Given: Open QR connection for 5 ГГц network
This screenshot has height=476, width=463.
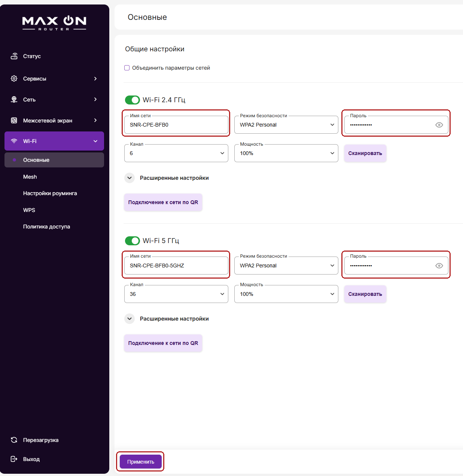Looking at the screenshot, I should click(163, 343).
